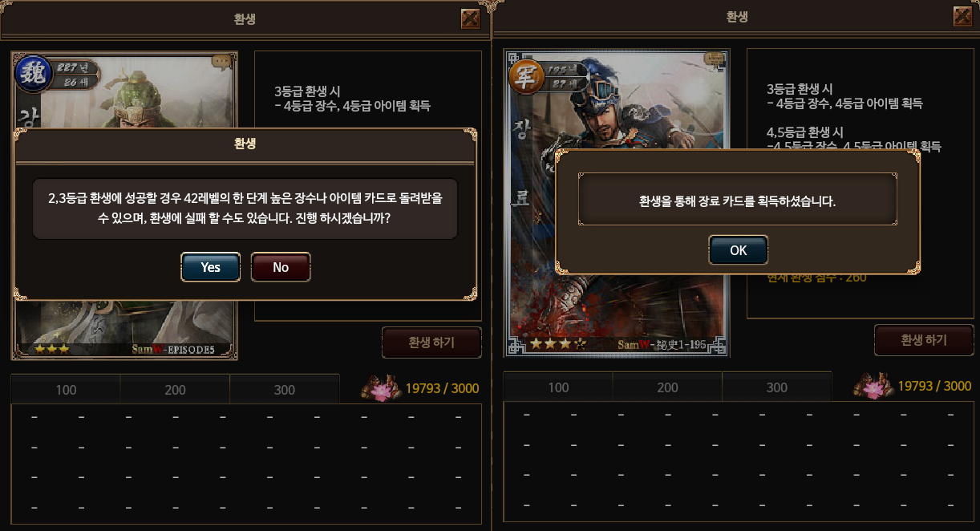Click the Zhang Liao general card thumbnail
This screenshot has height=531, width=980.
(x=616, y=203)
